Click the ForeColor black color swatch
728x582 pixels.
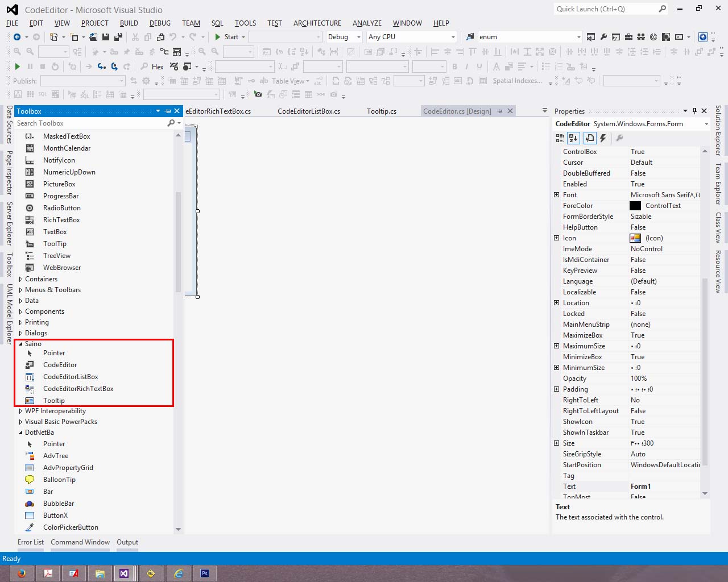[635, 206]
